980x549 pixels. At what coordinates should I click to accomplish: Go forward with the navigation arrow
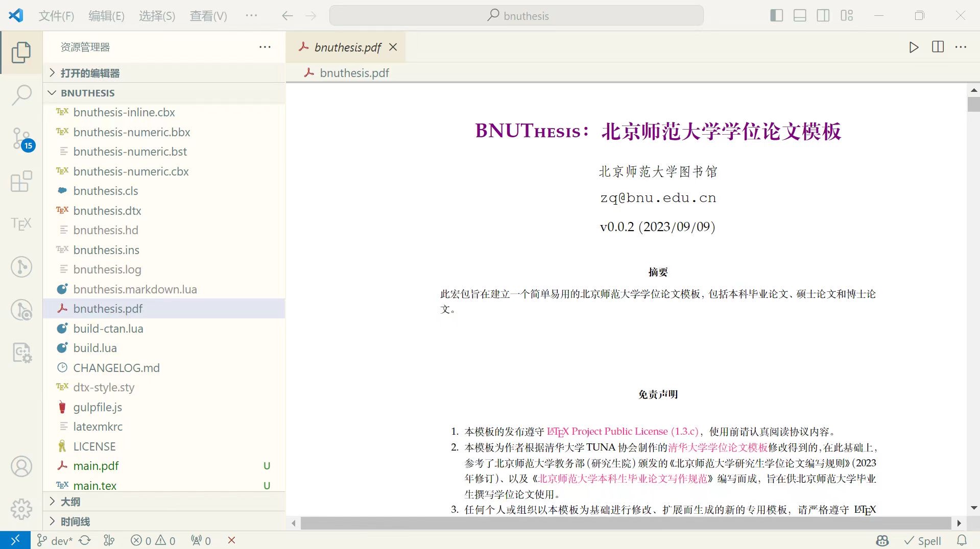click(310, 16)
